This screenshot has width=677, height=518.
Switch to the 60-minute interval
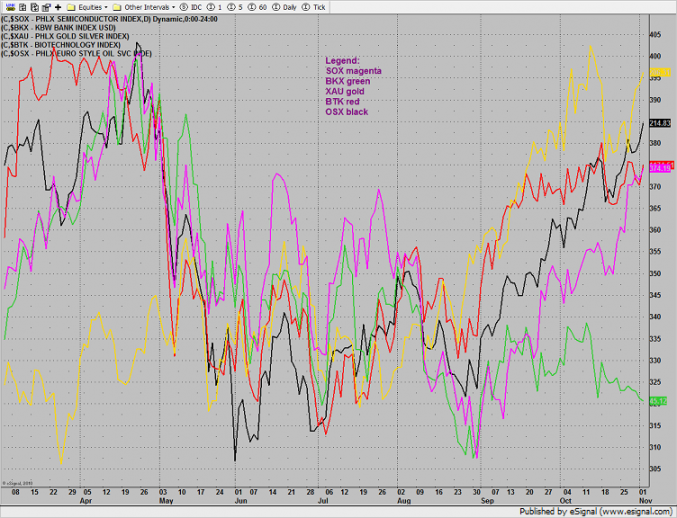click(257, 7)
